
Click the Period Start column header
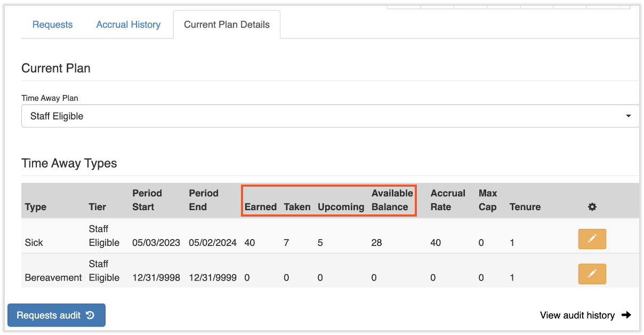point(147,200)
